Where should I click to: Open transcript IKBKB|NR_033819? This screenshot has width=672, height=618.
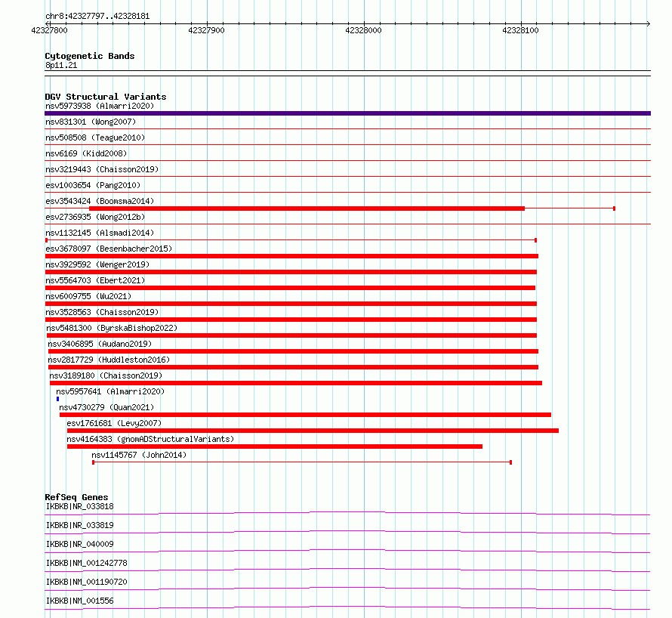coord(80,525)
